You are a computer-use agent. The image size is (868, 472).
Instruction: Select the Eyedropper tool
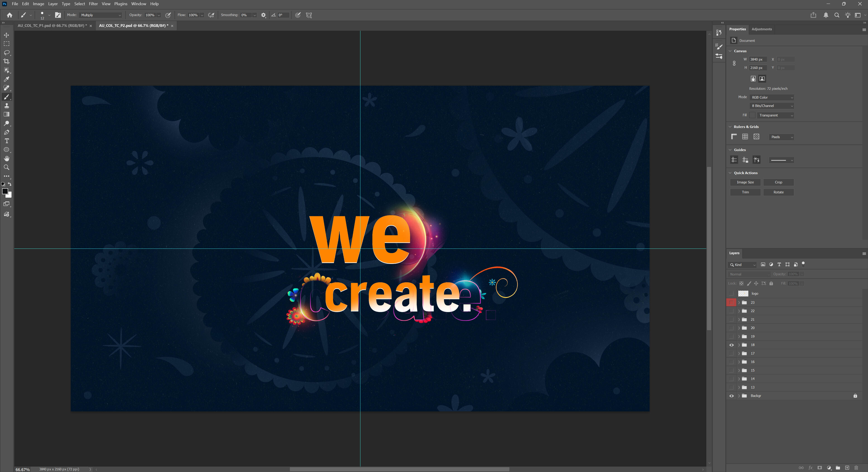coord(6,79)
